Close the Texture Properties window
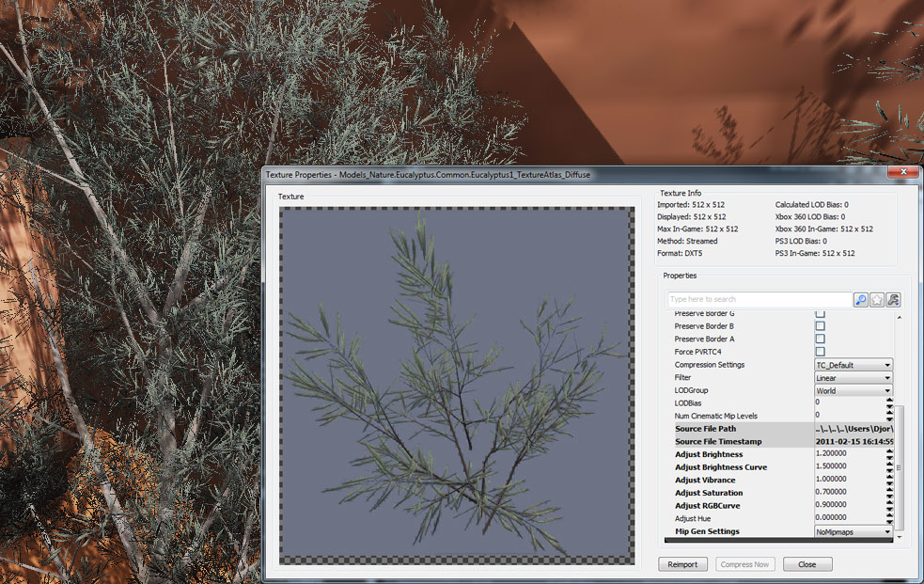 coord(904,173)
